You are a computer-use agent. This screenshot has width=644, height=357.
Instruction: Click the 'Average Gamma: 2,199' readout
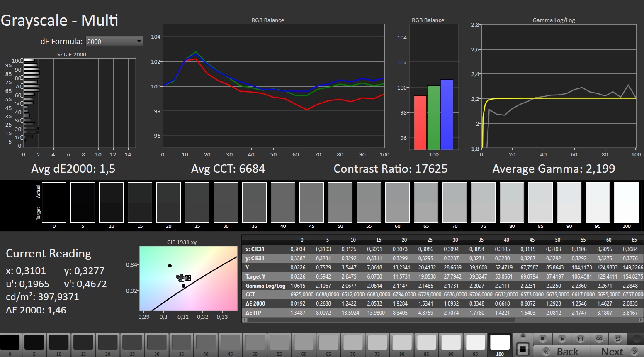554,169
